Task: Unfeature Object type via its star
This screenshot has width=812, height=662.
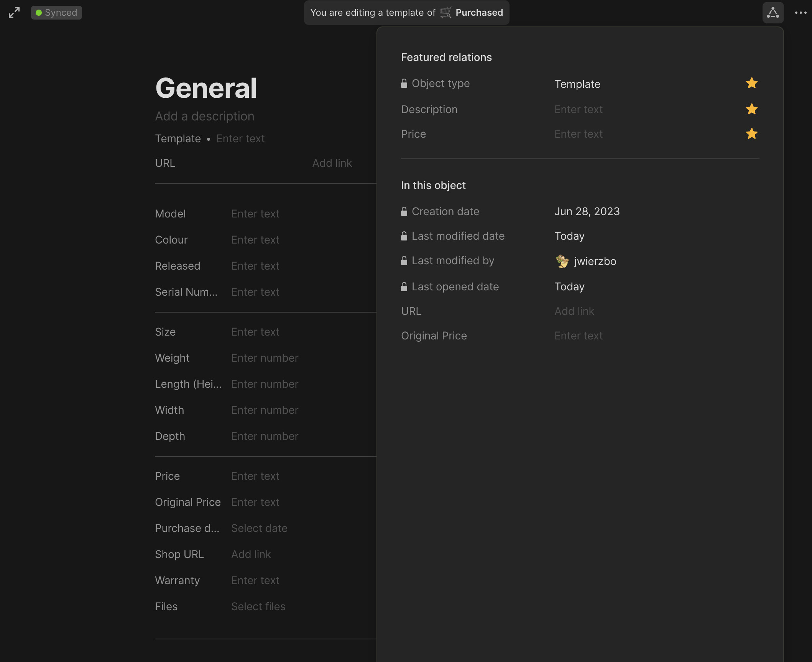Action: pyautogui.click(x=751, y=84)
